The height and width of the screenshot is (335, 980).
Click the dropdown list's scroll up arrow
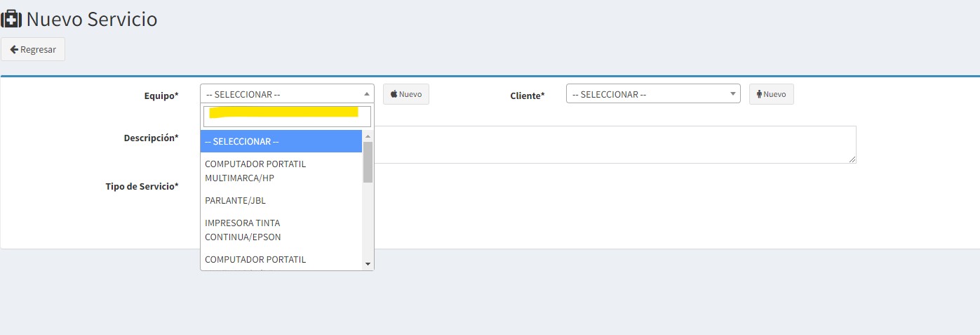(368, 136)
